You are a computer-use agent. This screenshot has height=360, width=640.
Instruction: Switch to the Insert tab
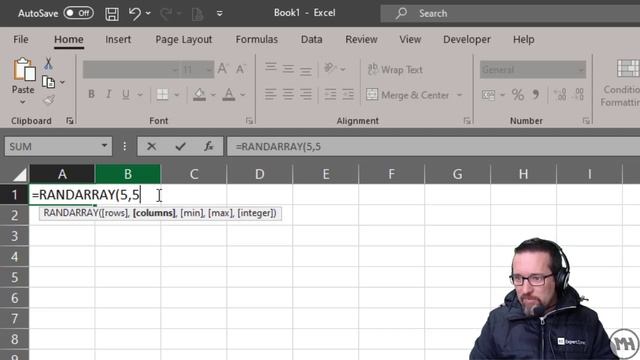point(118,39)
